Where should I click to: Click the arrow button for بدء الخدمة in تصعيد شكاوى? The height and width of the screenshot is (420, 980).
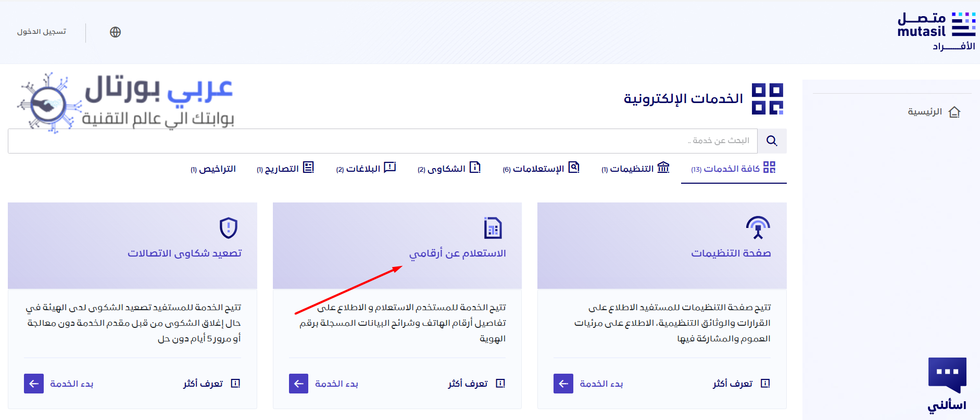click(34, 384)
